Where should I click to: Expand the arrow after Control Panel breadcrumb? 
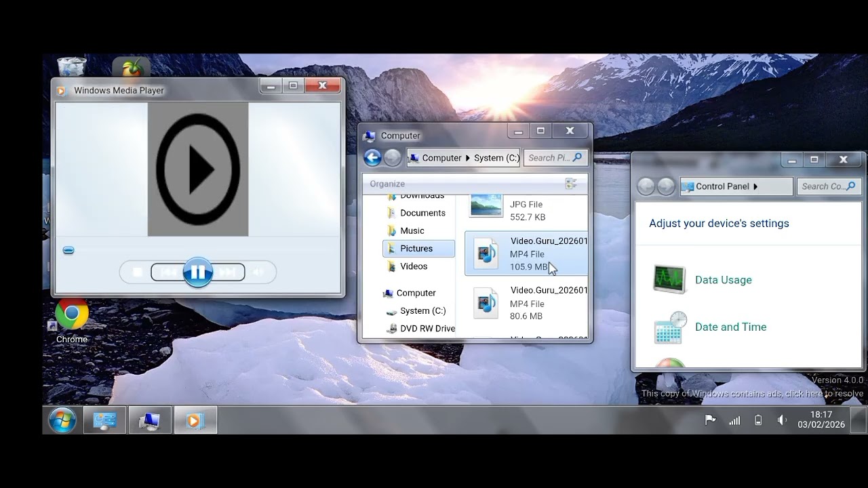755,186
